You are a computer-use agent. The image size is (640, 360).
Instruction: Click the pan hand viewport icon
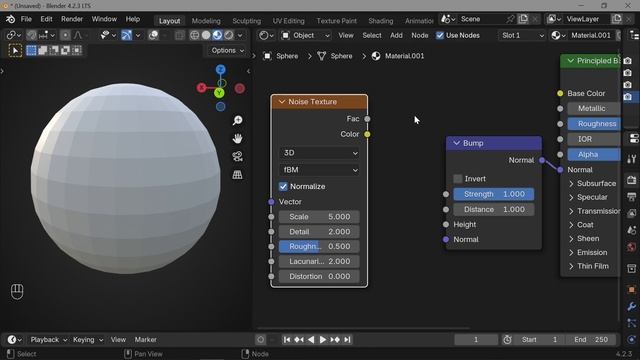[x=238, y=139]
